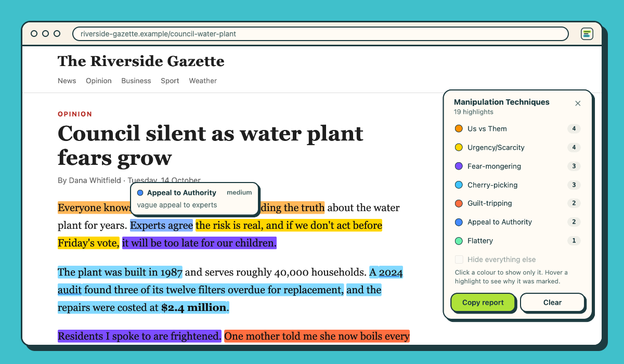Viewport: 624px width, 364px height.
Task: Click the highlighter extension icon in browser toolbar
Action: (x=587, y=34)
